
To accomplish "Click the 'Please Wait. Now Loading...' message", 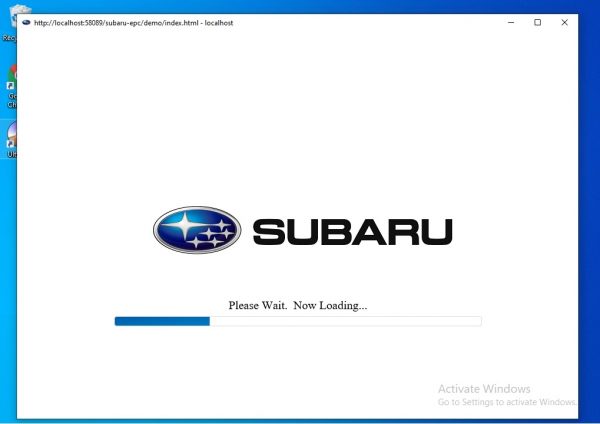I will [298, 305].
